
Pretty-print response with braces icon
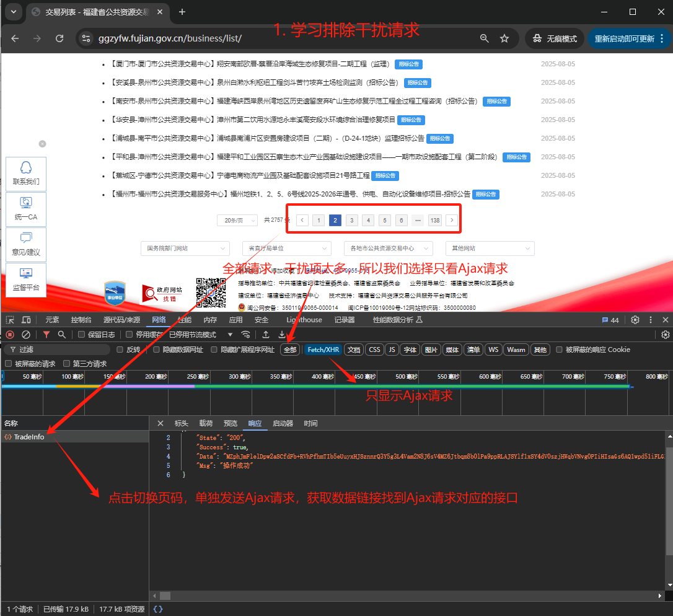[x=158, y=609]
